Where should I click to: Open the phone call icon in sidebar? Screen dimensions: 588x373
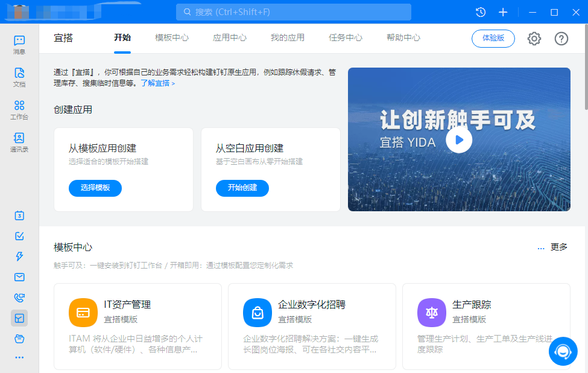pyautogui.click(x=19, y=298)
